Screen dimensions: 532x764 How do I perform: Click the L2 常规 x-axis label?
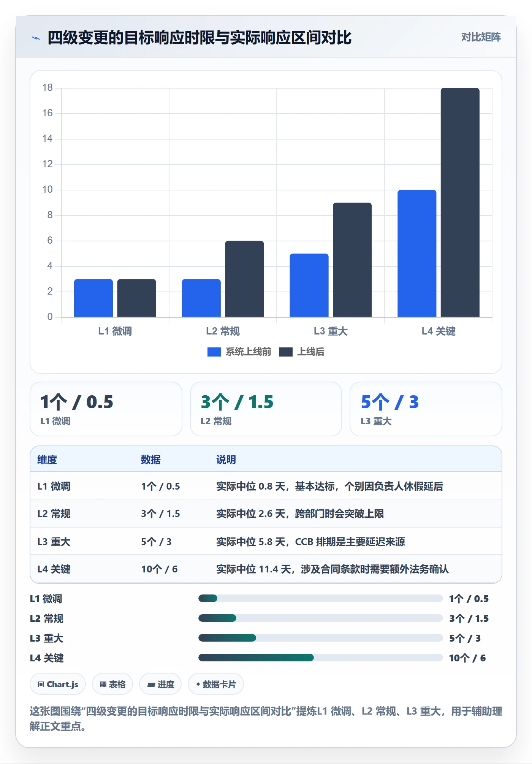[x=223, y=331]
